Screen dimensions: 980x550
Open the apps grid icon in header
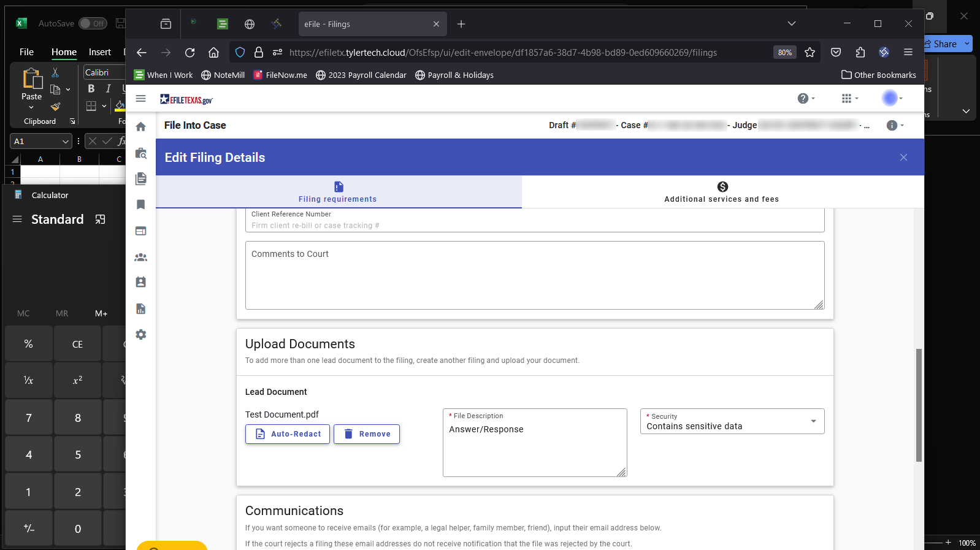tap(846, 99)
